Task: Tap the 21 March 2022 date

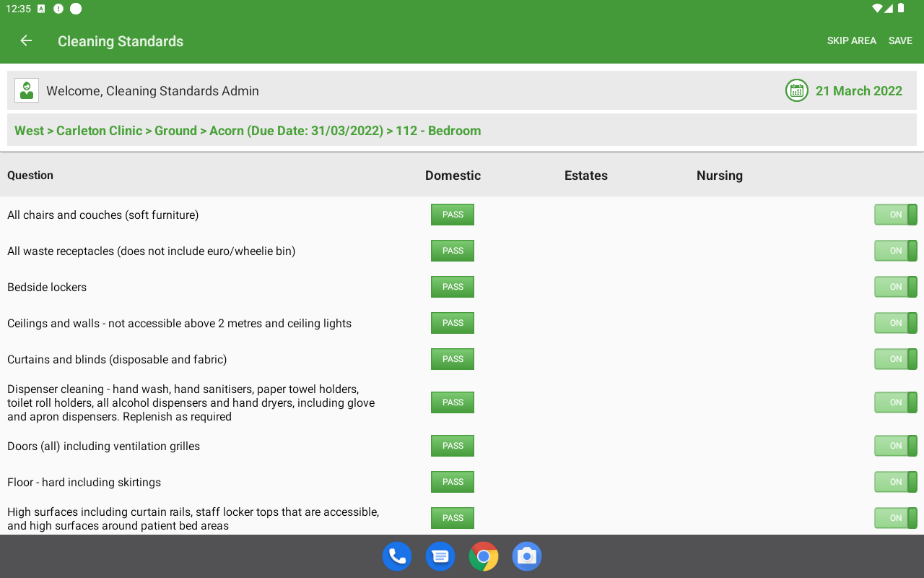Action: click(x=859, y=91)
